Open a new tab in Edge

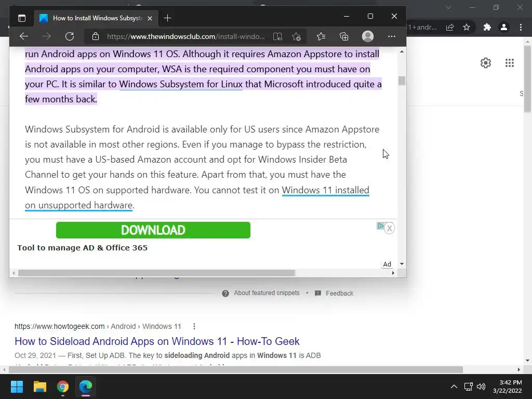click(167, 18)
